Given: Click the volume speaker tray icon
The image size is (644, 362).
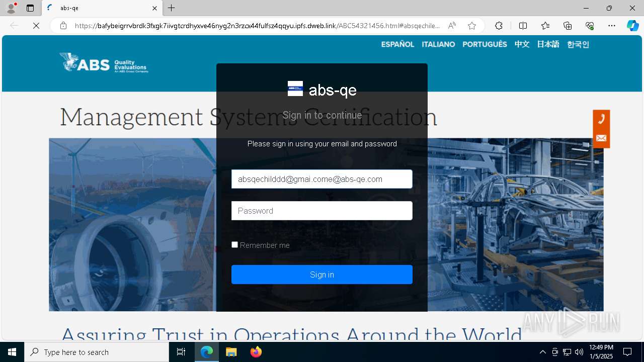Looking at the screenshot, I should (x=579, y=352).
